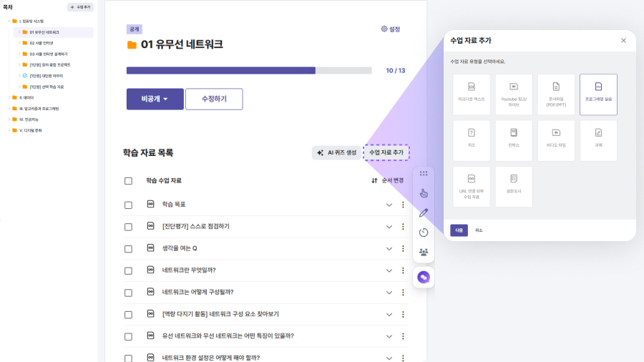Select the 프로그래밍 실습 material type
644x362 pixels.
(x=598, y=94)
